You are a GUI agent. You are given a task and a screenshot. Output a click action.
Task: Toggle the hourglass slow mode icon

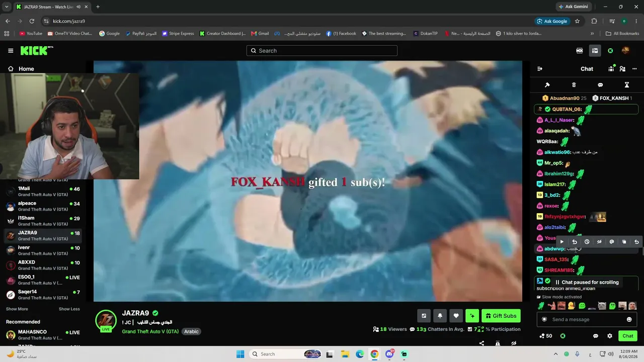(627, 85)
